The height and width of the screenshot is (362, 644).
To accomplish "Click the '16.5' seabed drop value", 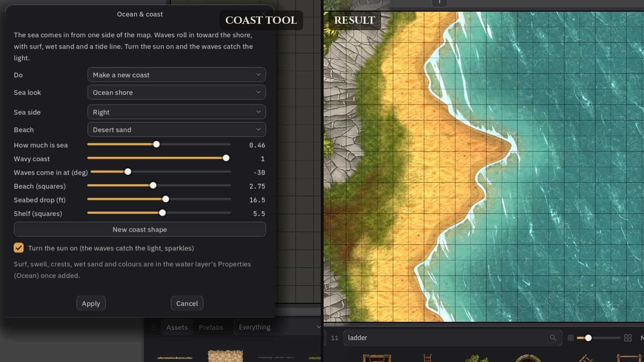I will point(257,200).
